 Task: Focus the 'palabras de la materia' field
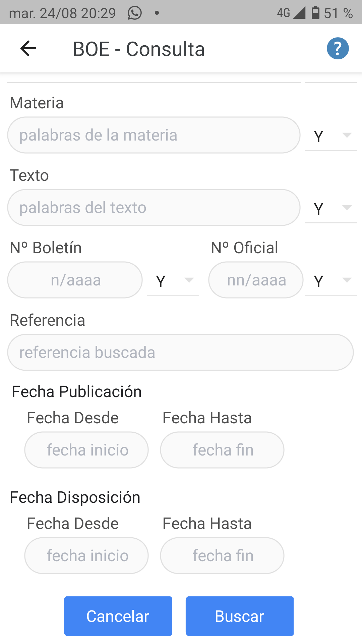(154, 135)
